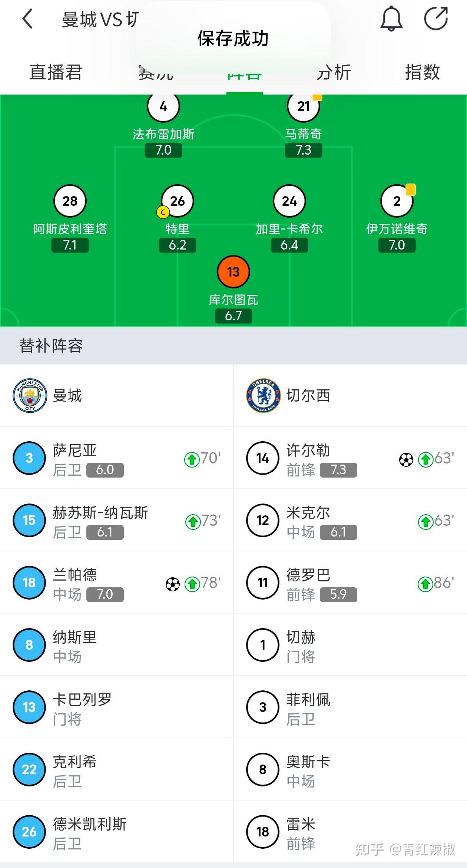Tap the goal icon beside 许尔勒

tap(406, 460)
